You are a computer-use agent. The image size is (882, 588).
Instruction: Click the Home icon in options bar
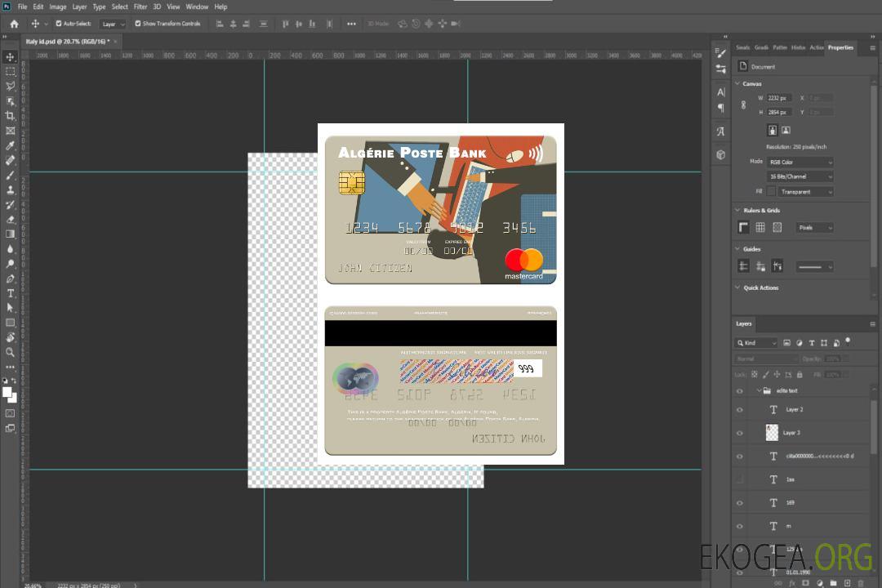pos(14,24)
